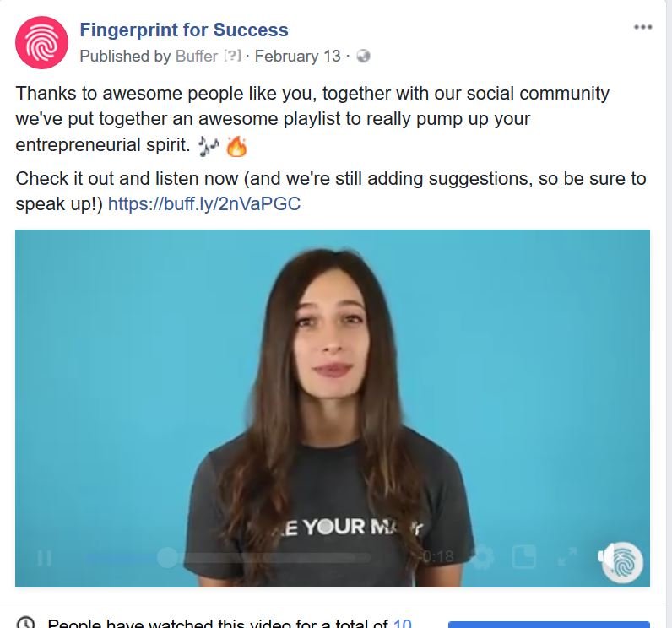672x628 pixels.
Task: Open the post options three-dot menu
Action: pyautogui.click(x=642, y=27)
